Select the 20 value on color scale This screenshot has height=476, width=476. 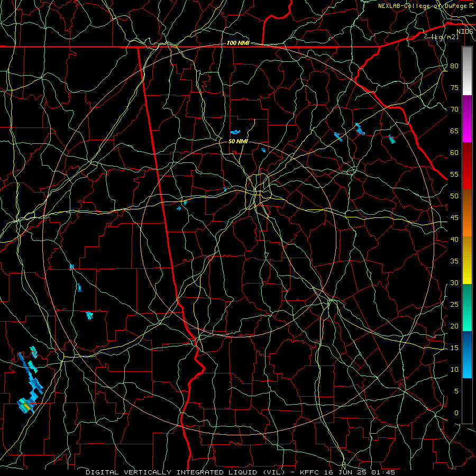(454, 326)
